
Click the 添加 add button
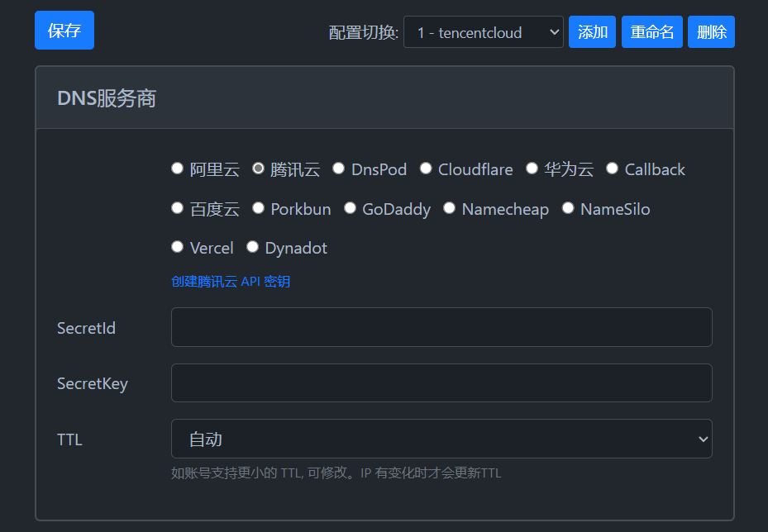592,32
